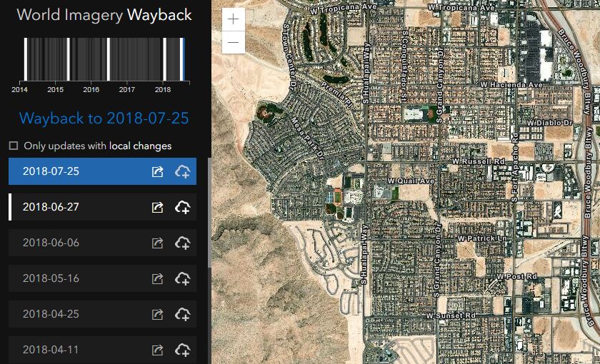This screenshot has height=364, width=600.
Task: Open 2018-07-25 release export icon
Action: click(158, 172)
